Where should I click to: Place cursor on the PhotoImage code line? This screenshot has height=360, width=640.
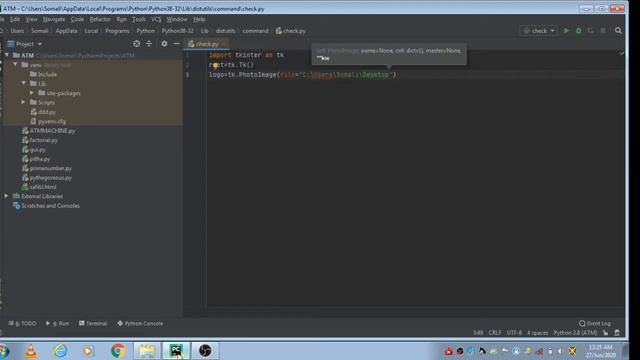[302, 75]
